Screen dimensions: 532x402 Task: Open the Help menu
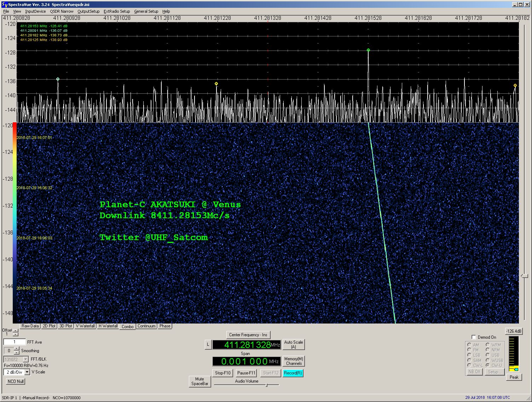[x=166, y=11]
